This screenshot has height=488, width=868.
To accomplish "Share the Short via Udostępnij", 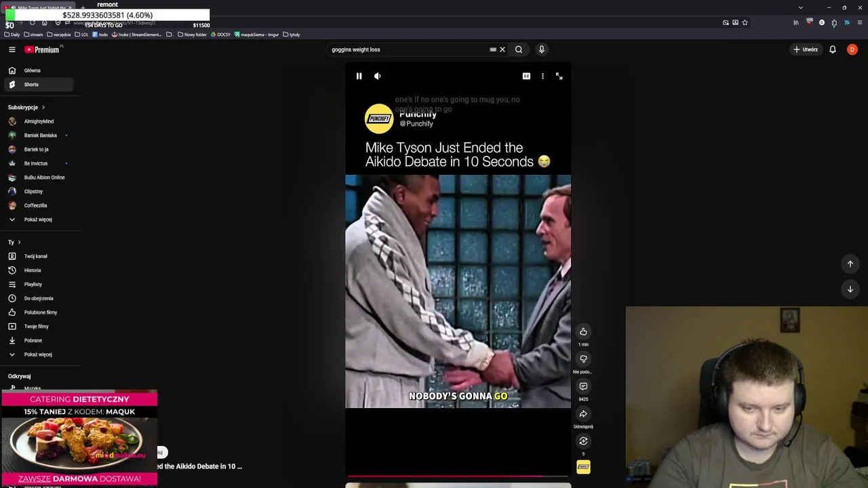I will tap(583, 413).
